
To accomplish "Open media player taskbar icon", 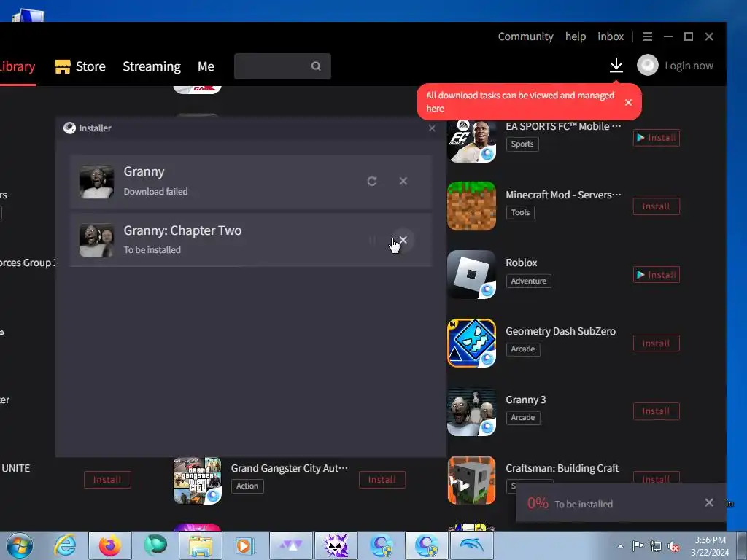I will pos(245,545).
